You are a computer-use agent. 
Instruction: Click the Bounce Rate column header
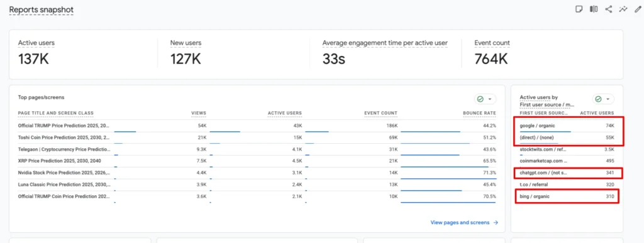(480, 113)
